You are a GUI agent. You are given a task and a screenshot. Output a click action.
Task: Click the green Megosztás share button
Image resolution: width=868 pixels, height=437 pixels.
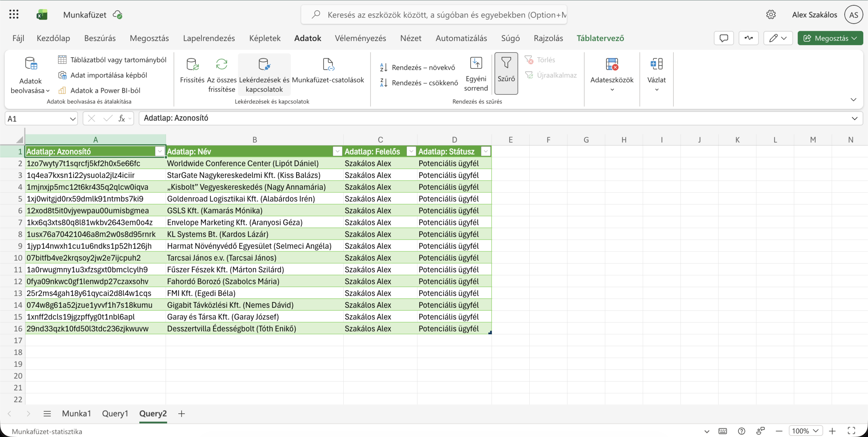pos(830,38)
